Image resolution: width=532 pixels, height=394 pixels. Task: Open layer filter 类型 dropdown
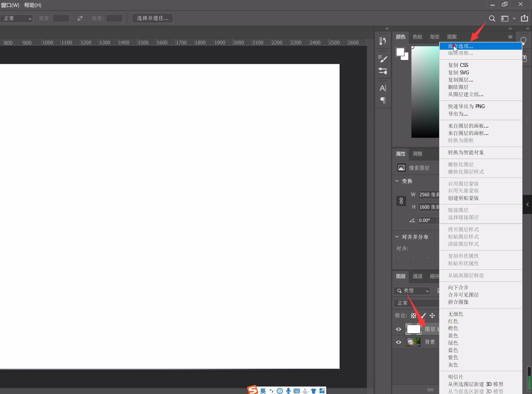point(412,291)
